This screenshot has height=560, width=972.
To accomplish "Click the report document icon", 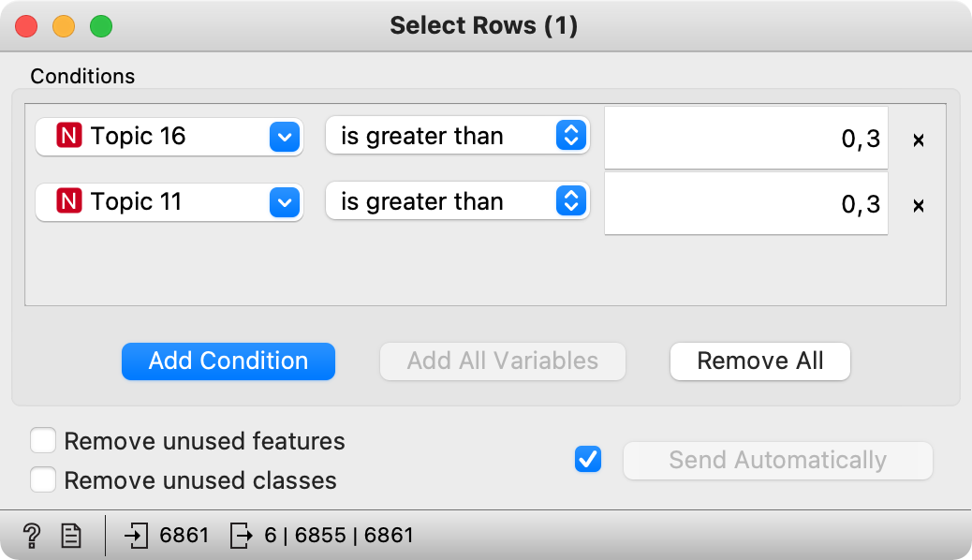I will click(71, 536).
